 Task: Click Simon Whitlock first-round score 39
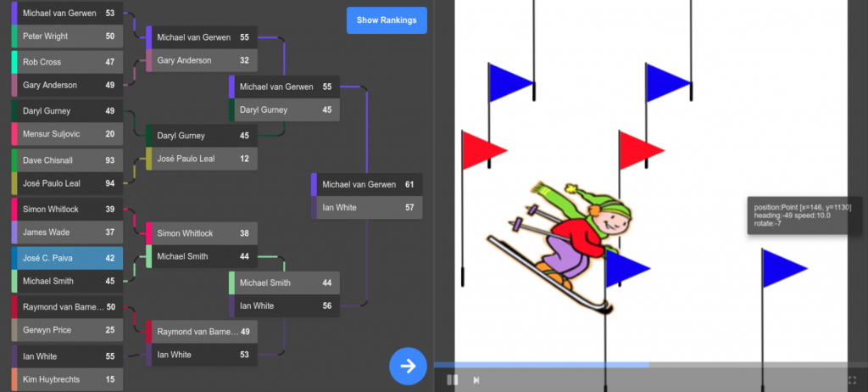(67, 209)
